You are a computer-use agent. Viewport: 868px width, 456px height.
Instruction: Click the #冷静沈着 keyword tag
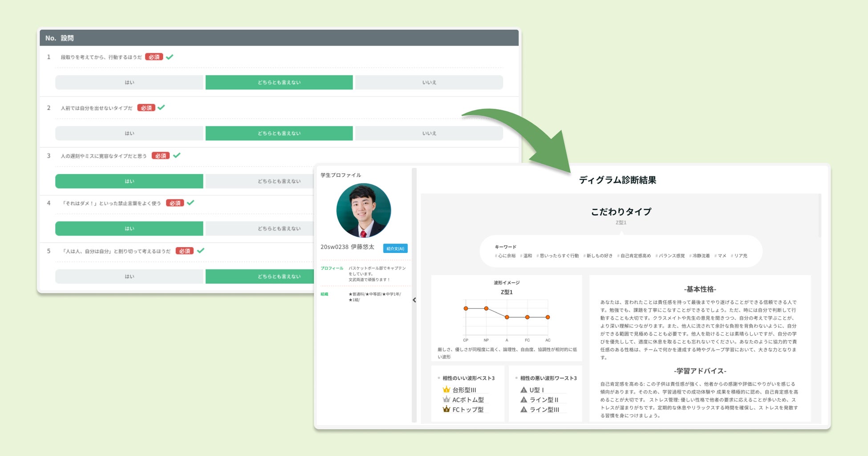[700, 256]
